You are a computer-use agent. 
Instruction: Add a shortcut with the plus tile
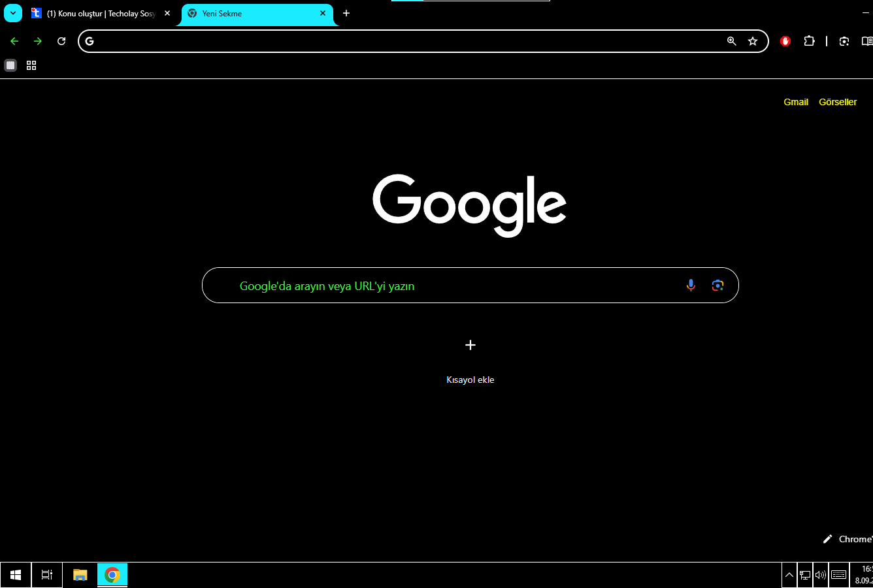tap(470, 345)
